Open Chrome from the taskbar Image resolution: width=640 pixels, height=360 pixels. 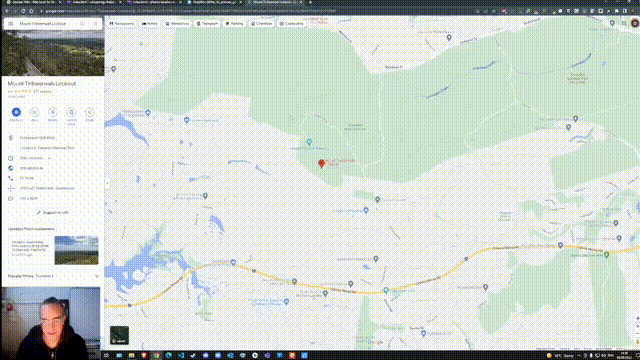[156, 356]
